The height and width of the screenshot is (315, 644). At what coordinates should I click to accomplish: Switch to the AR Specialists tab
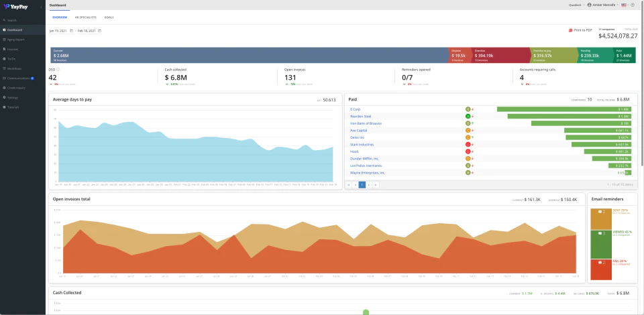pyautogui.click(x=85, y=17)
